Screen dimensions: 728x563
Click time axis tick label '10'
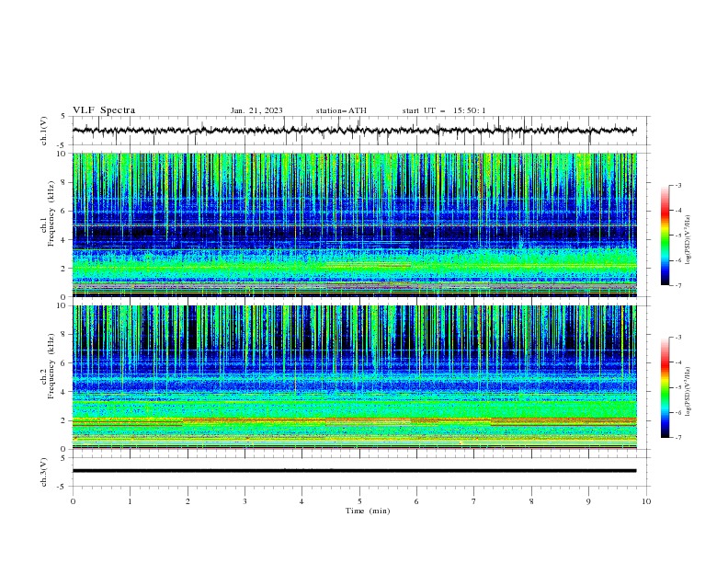tap(646, 501)
